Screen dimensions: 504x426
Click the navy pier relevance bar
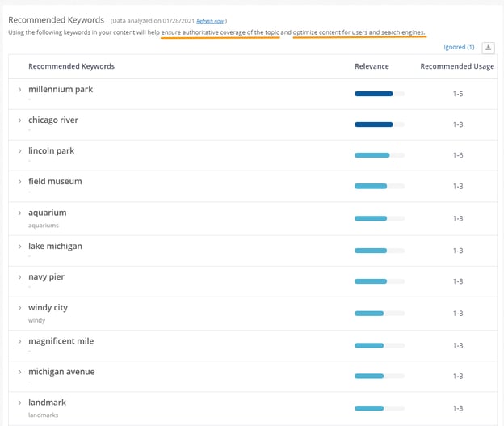380,281
